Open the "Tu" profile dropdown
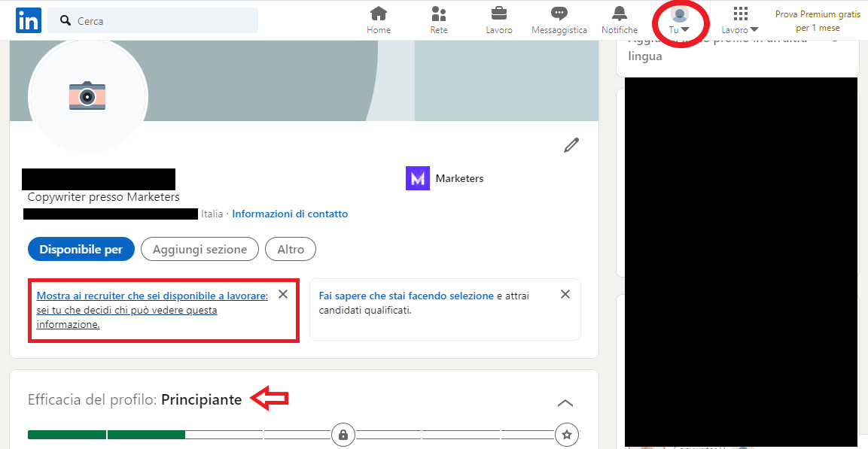The width and height of the screenshot is (868, 449). tap(680, 21)
